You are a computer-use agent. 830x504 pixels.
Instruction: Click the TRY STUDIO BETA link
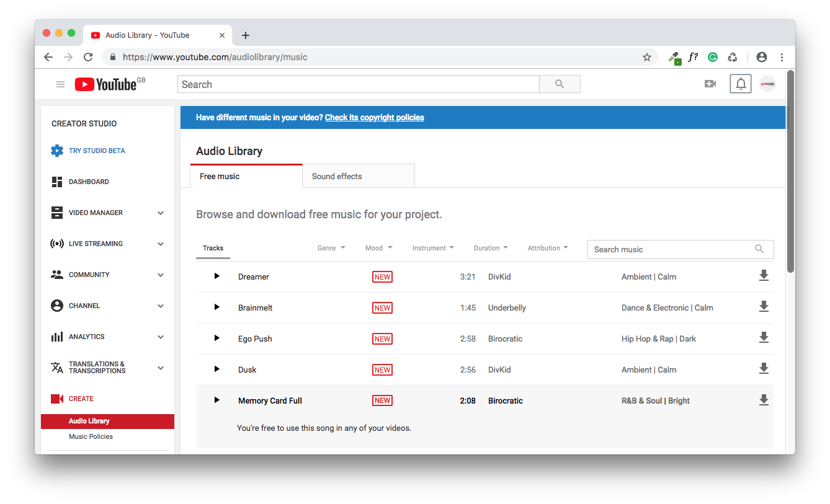[97, 151]
